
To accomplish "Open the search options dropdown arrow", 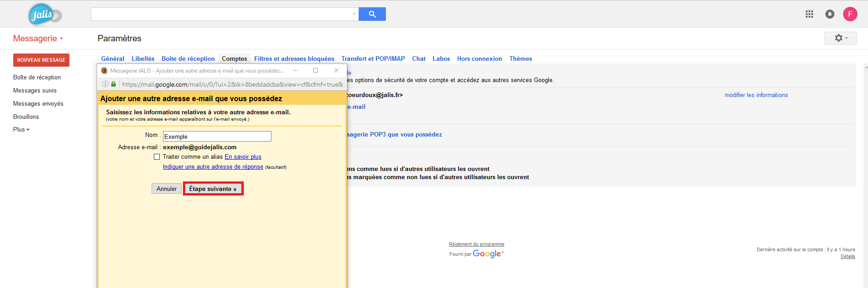I will tap(354, 14).
